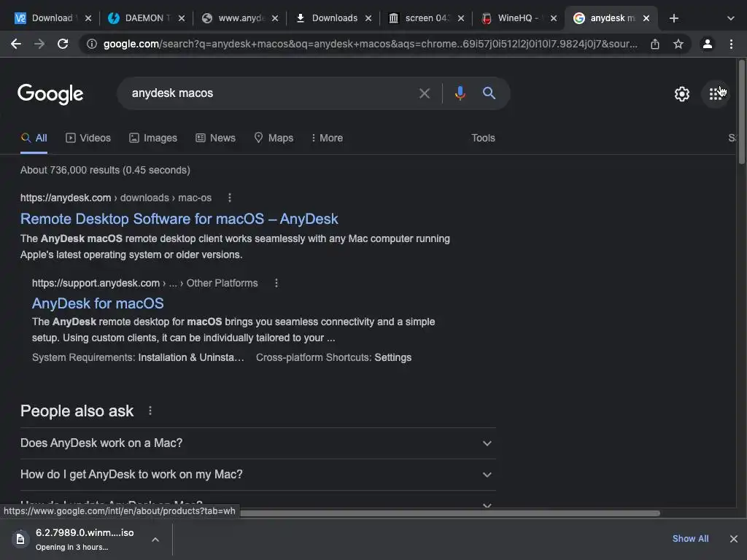
Task: Open the tab search chevron
Action: 731,18
